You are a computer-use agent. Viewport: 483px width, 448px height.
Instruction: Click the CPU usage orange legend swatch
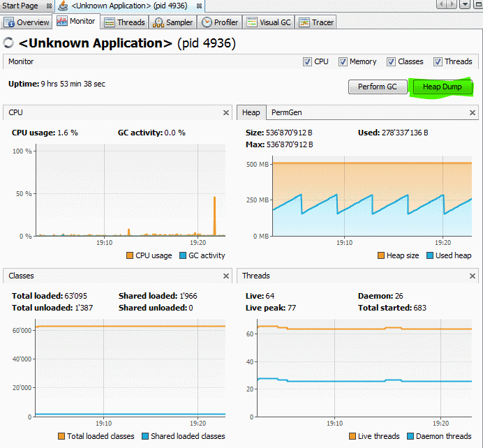[130, 255]
